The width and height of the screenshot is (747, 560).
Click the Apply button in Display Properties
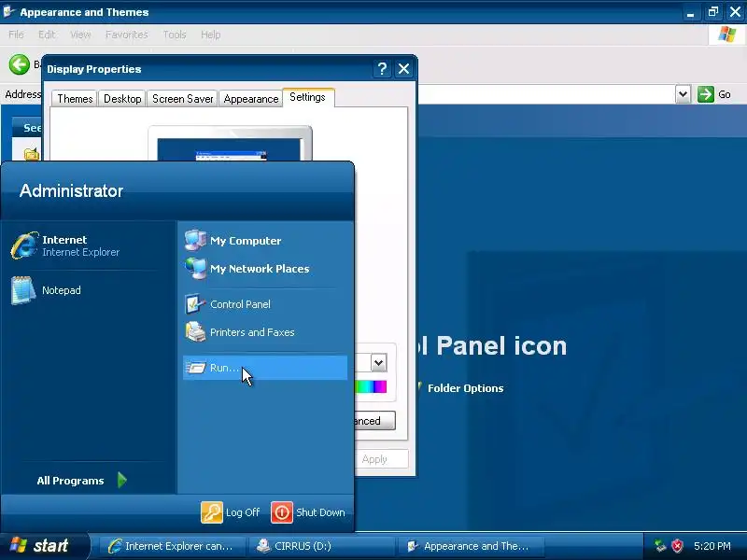[381, 459]
